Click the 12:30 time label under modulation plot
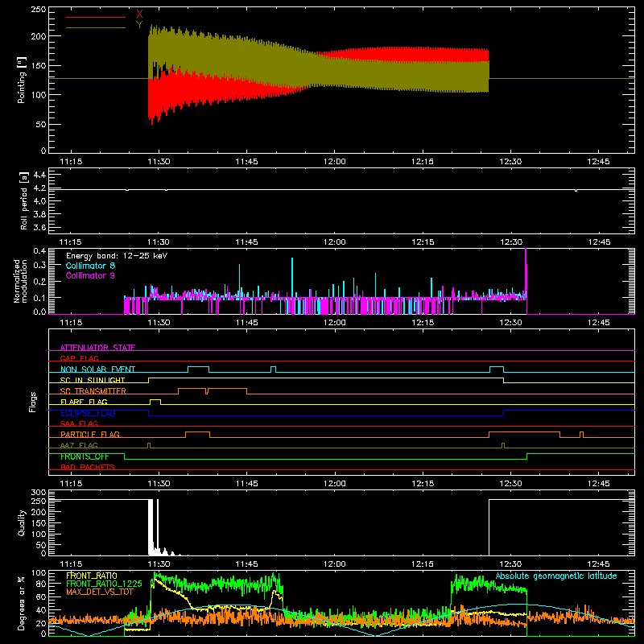The image size is (644, 644). click(x=510, y=323)
